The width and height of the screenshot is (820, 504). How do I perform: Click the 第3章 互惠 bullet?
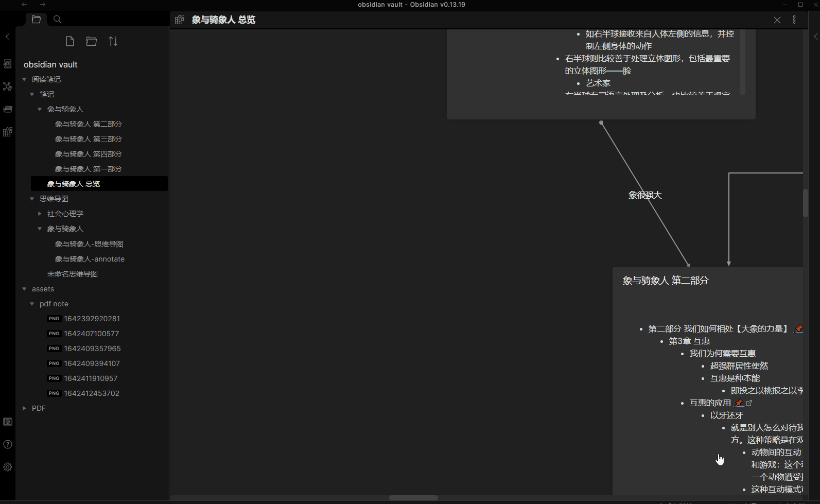point(689,341)
